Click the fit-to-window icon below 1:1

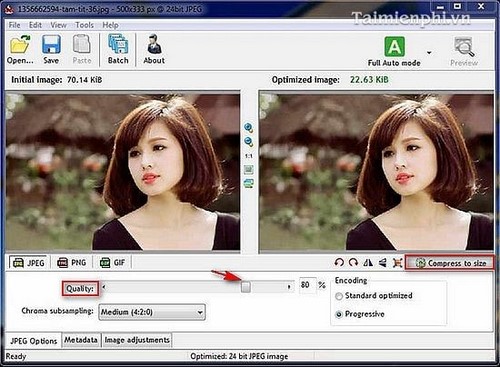coord(249,170)
